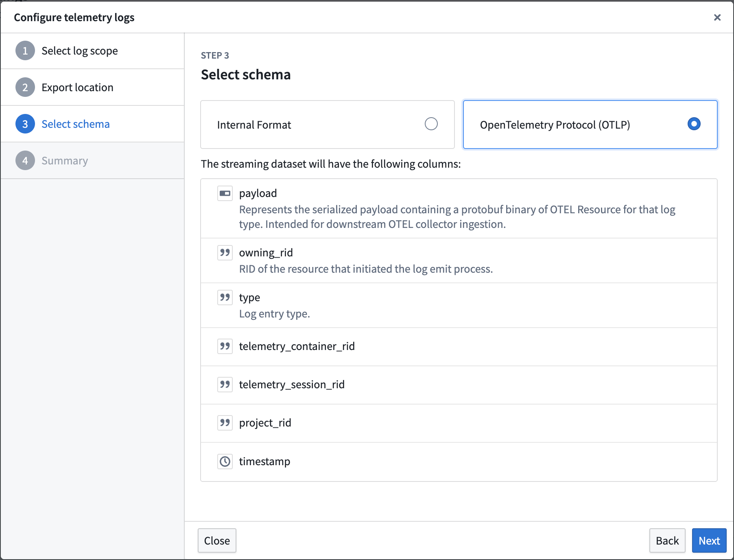Viewport: 734px width, 560px height.
Task: Click the telemetry_session_rid string type icon
Action: coord(225,385)
